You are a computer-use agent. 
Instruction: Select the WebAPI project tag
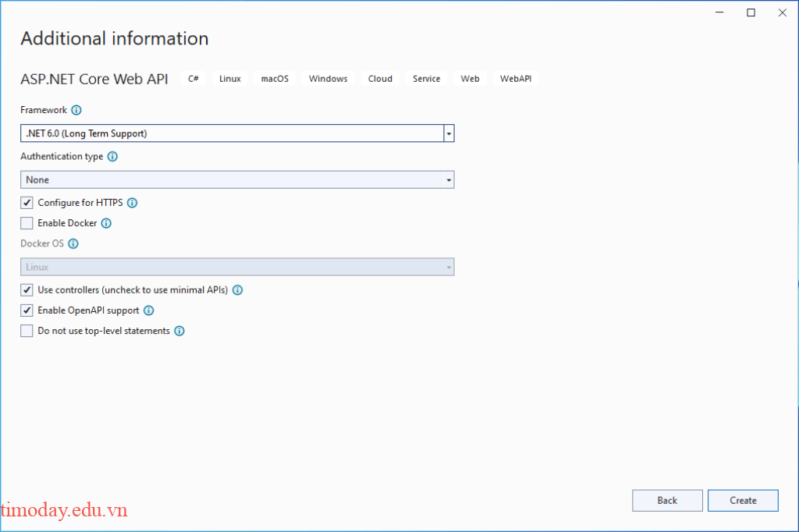tap(515, 78)
